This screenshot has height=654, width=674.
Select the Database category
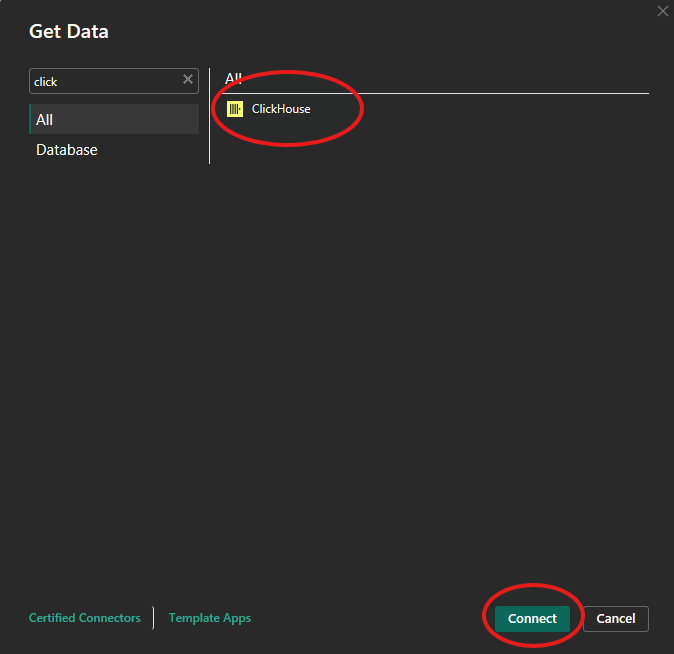67,150
